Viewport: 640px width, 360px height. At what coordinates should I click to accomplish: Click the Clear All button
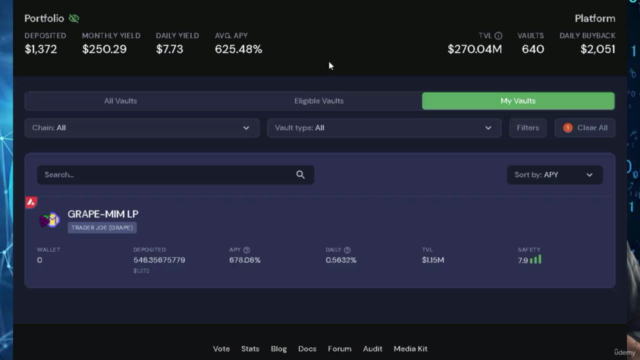(x=584, y=128)
